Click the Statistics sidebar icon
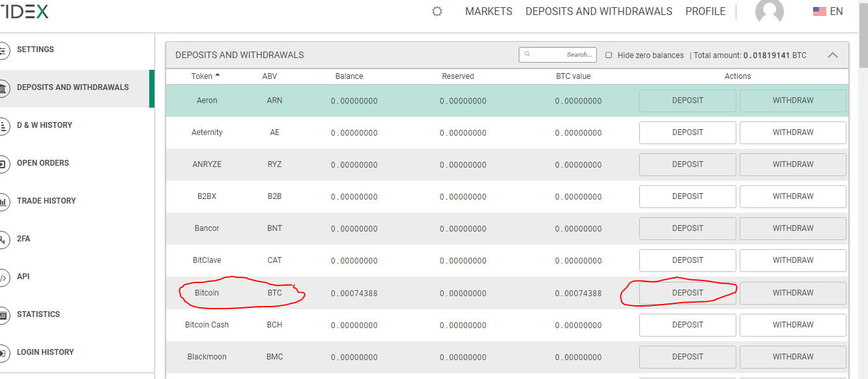 (4, 314)
